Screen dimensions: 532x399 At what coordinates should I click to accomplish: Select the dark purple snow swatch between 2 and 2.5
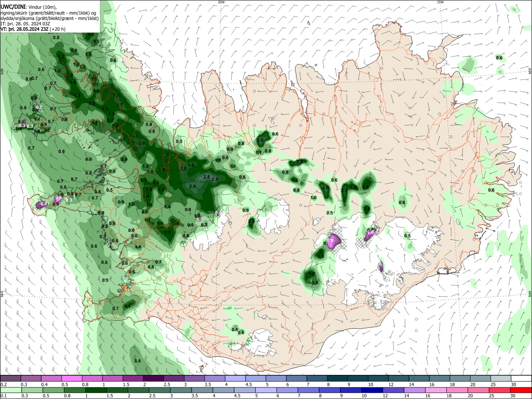[x=153, y=379]
